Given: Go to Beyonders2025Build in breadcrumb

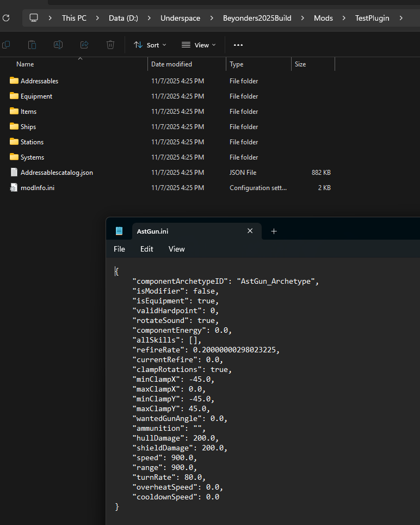Looking at the screenshot, I should 257,18.
